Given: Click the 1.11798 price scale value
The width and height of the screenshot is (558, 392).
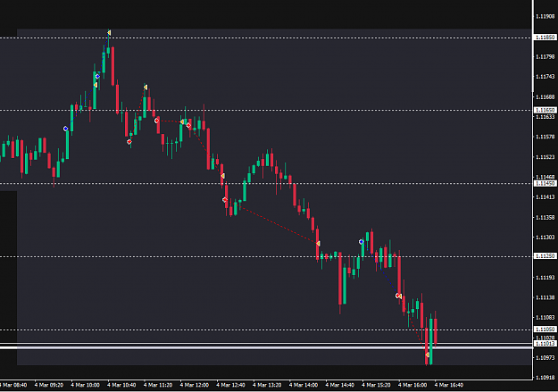Looking at the screenshot, I should coord(546,56).
